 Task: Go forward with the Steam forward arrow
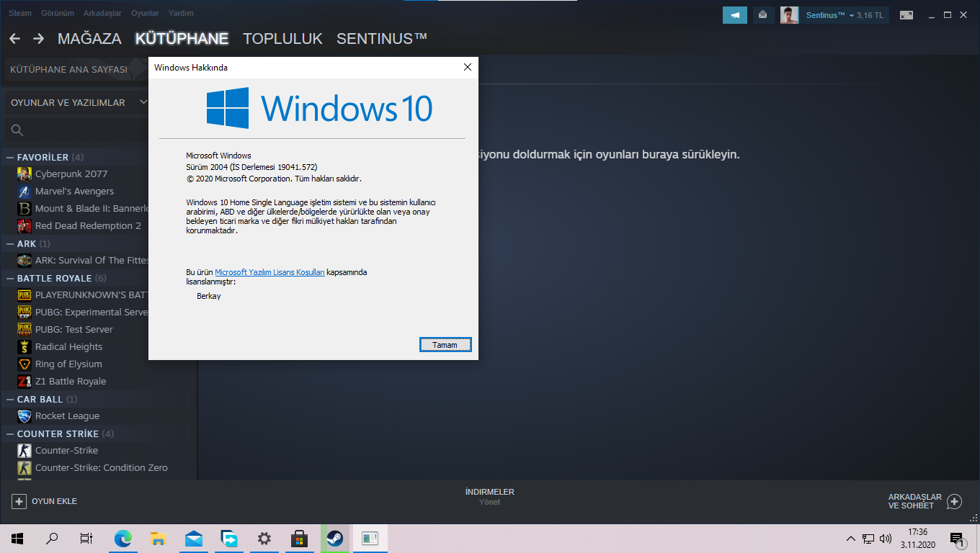(38, 39)
